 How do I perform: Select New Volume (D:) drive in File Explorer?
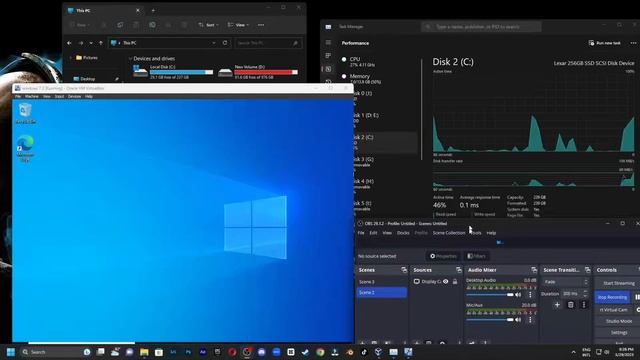point(258,72)
